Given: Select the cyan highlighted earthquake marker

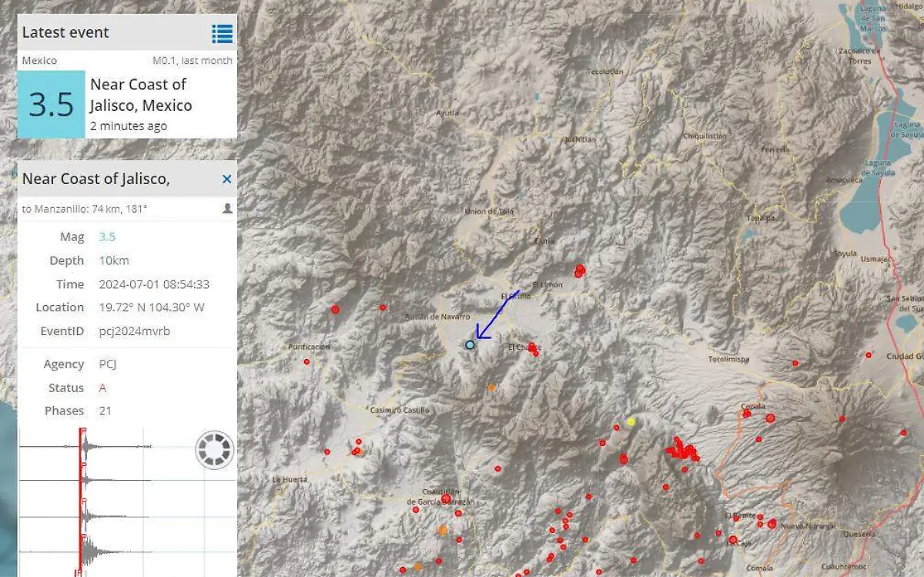Looking at the screenshot, I should pos(470,345).
